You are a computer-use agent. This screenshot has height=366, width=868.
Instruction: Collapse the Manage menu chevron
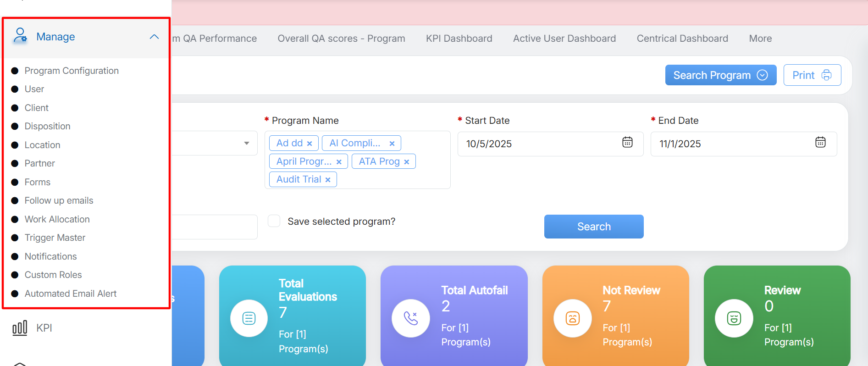pos(154,37)
